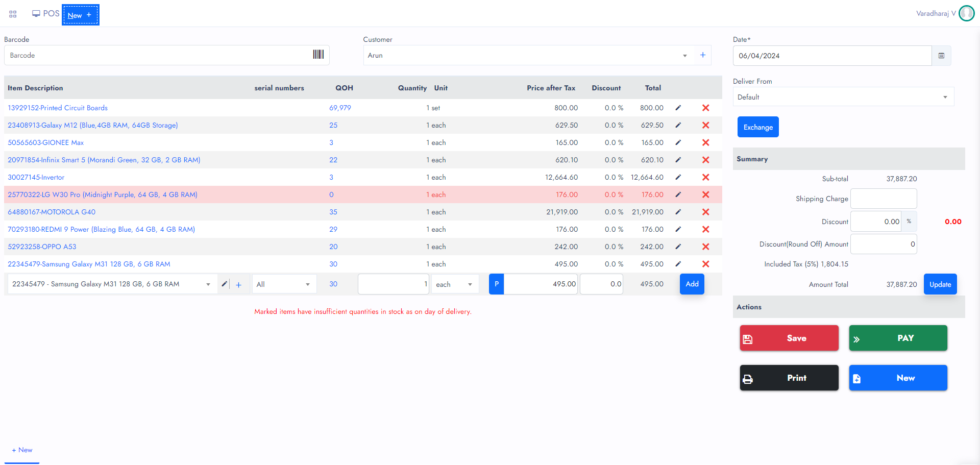Toggle the discount percent mode button
Screen dimensions: 980x465
909,222
